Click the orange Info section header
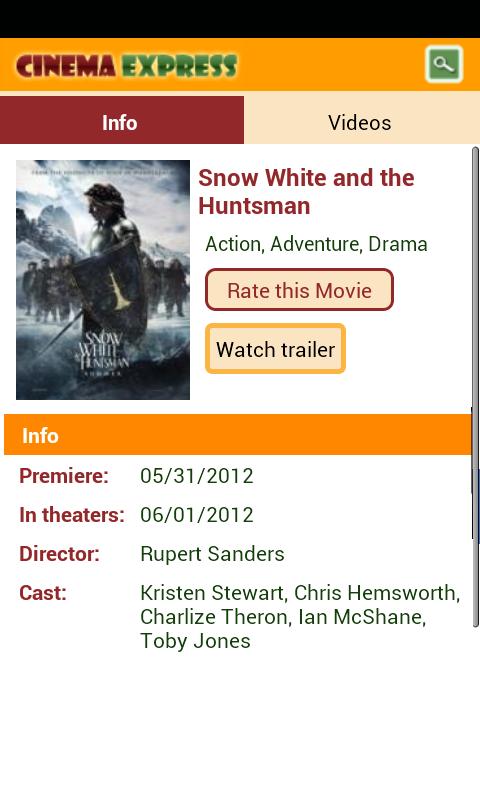The height and width of the screenshot is (800, 480). 237,435
